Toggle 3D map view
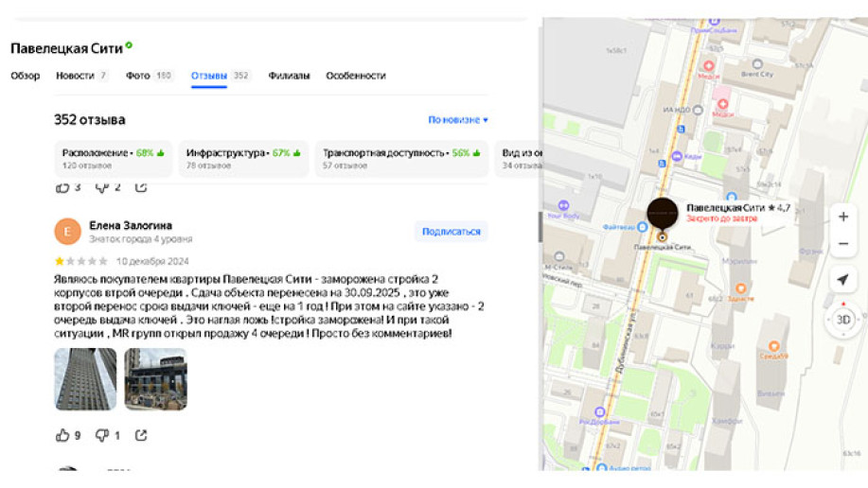 pos(842,320)
